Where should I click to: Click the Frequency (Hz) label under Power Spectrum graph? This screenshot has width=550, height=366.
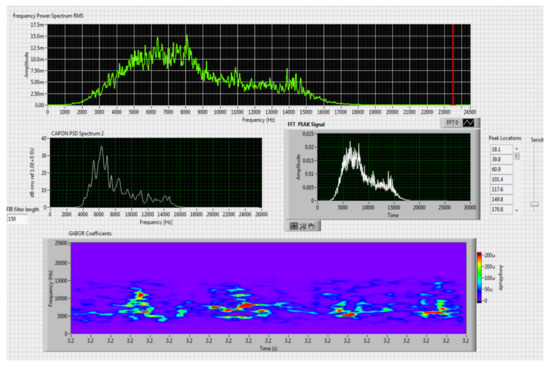[x=259, y=120]
